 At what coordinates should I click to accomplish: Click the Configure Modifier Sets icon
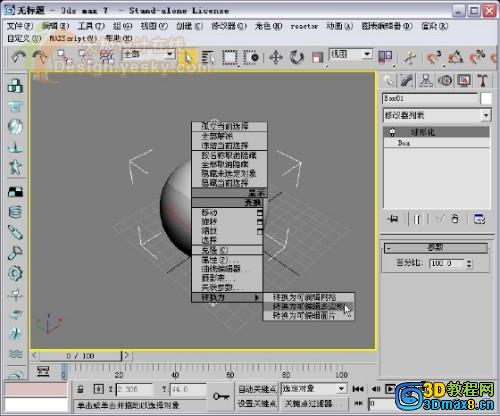tap(479, 219)
